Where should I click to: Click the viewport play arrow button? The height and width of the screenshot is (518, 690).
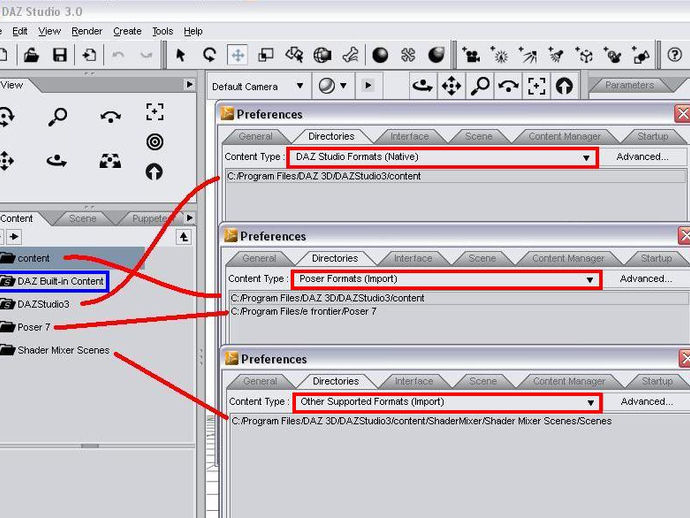(368, 85)
